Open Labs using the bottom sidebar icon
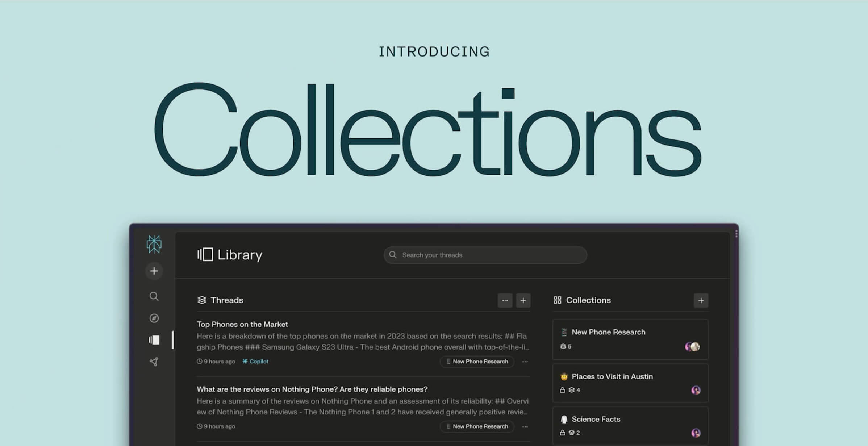The image size is (868, 446). point(154,361)
